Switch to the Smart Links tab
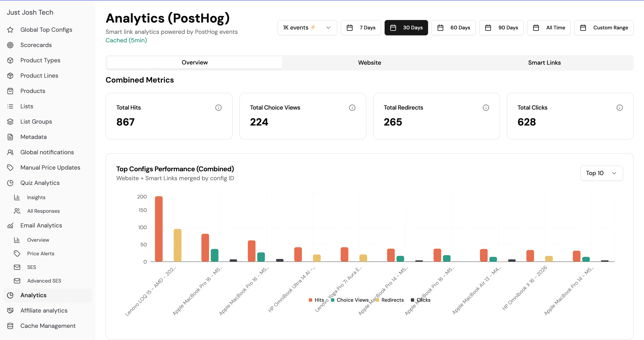 pos(544,63)
